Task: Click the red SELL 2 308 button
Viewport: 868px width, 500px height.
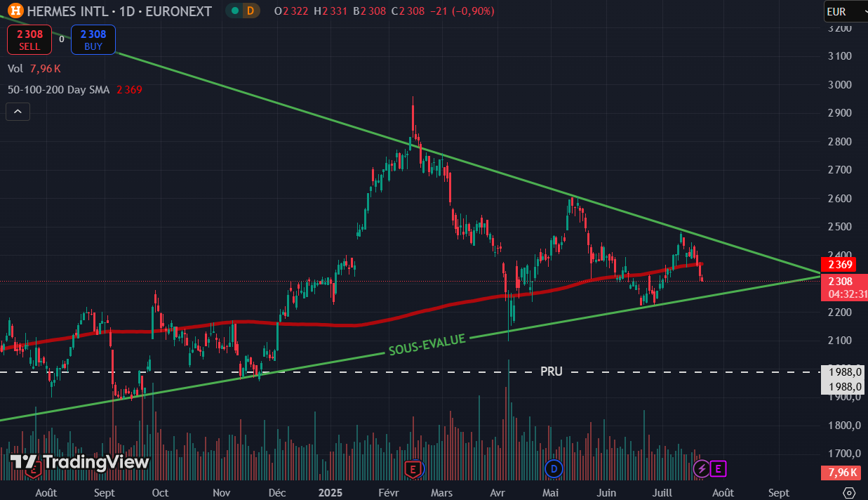Action: tap(29, 40)
